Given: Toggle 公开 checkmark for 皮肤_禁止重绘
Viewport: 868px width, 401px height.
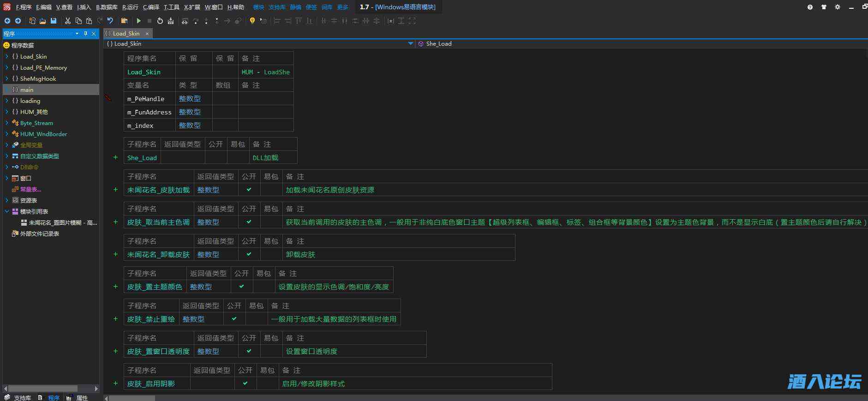Looking at the screenshot, I should point(234,319).
